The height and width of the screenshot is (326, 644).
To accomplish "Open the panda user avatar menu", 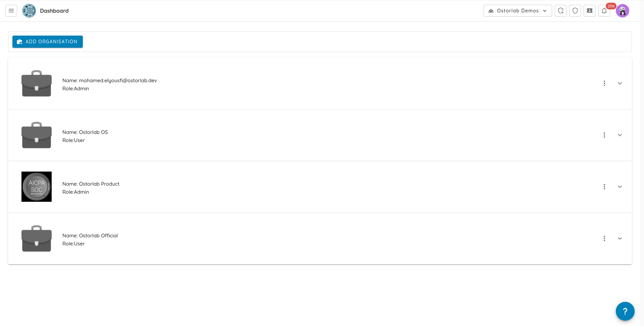I will tap(622, 11).
